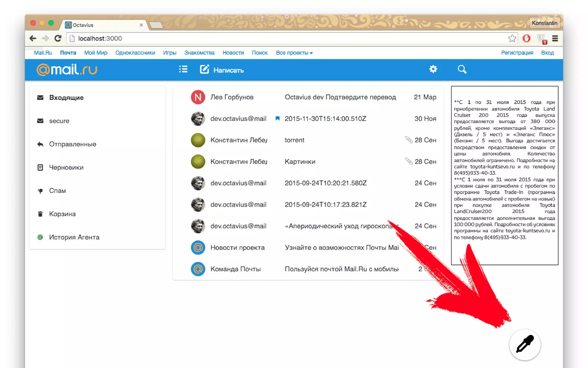Select the Черновики folder
Image resolution: width=588 pixels, height=368 pixels.
point(66,167)
